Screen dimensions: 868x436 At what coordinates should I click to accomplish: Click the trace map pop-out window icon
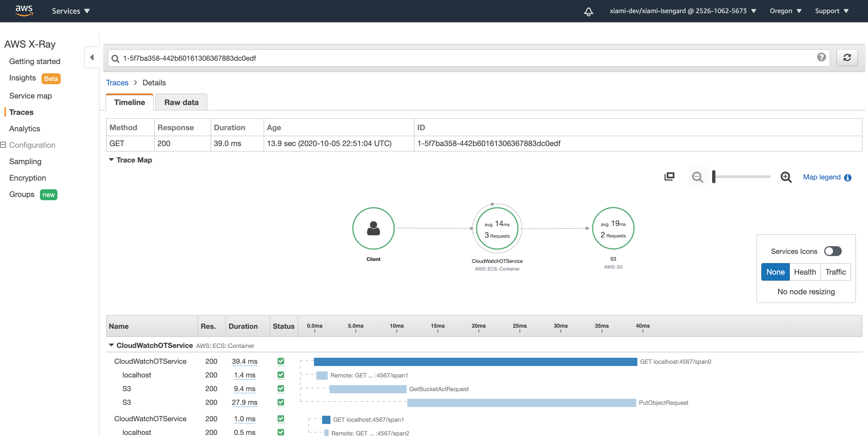(669, 176)
